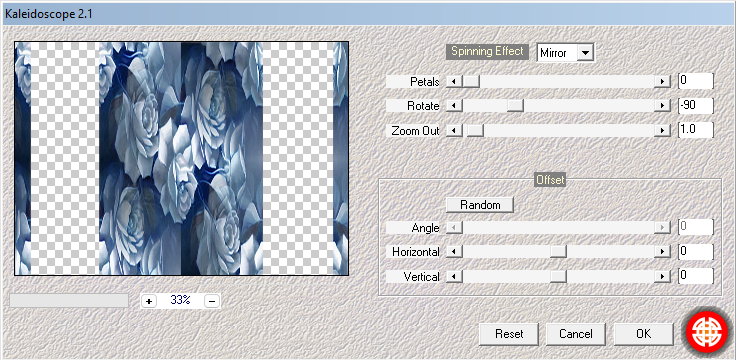Click the Petals slider left arrow
Viewport: 736px width, 360px height.
(454, 82)
